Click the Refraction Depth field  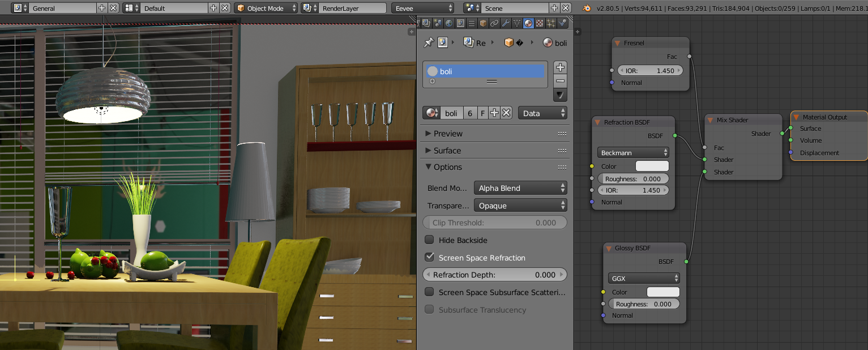coord(494,275)
